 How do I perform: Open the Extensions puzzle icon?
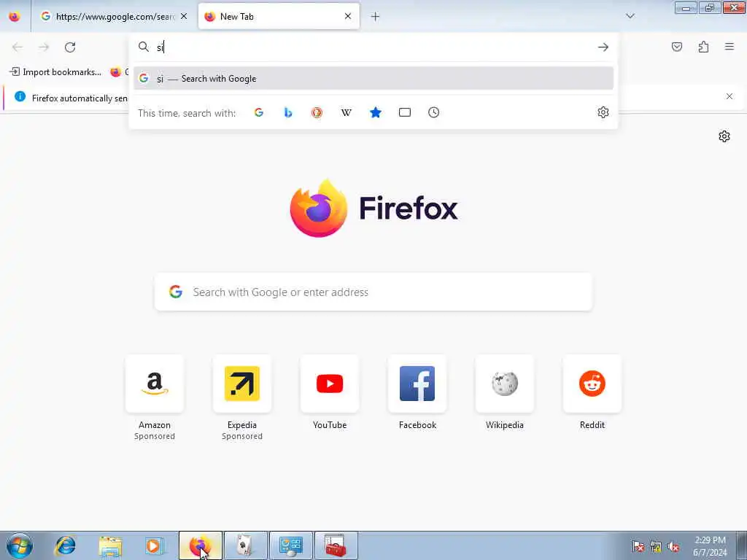pos(704,47)
